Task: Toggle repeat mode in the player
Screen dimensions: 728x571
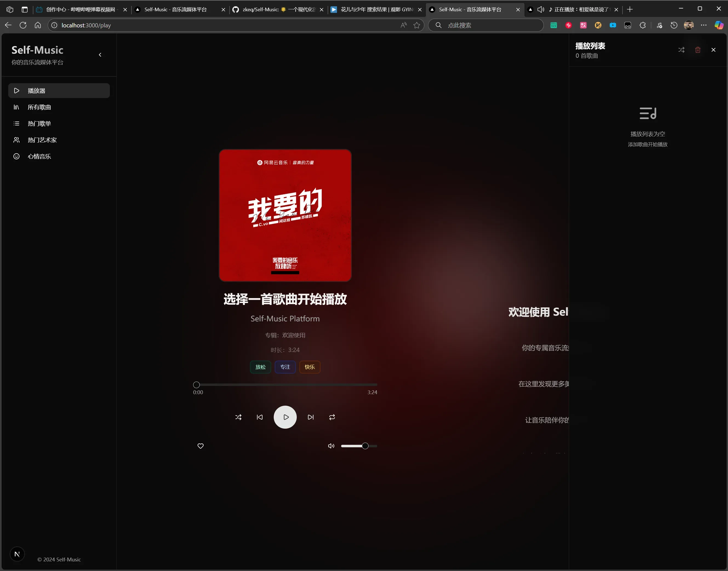Action: (x=332, y=417)
